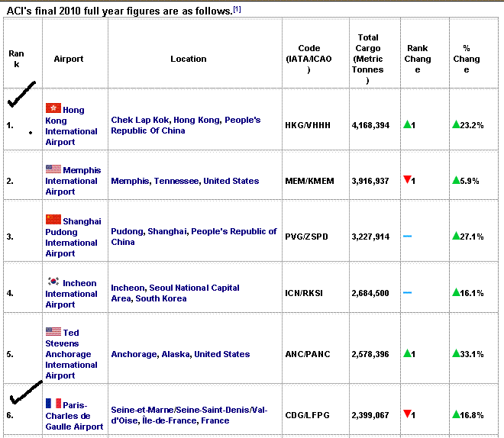Open Paris-Charles de Gaulle Airport link
Screen dimensions: 504x438
coord(74,416)
